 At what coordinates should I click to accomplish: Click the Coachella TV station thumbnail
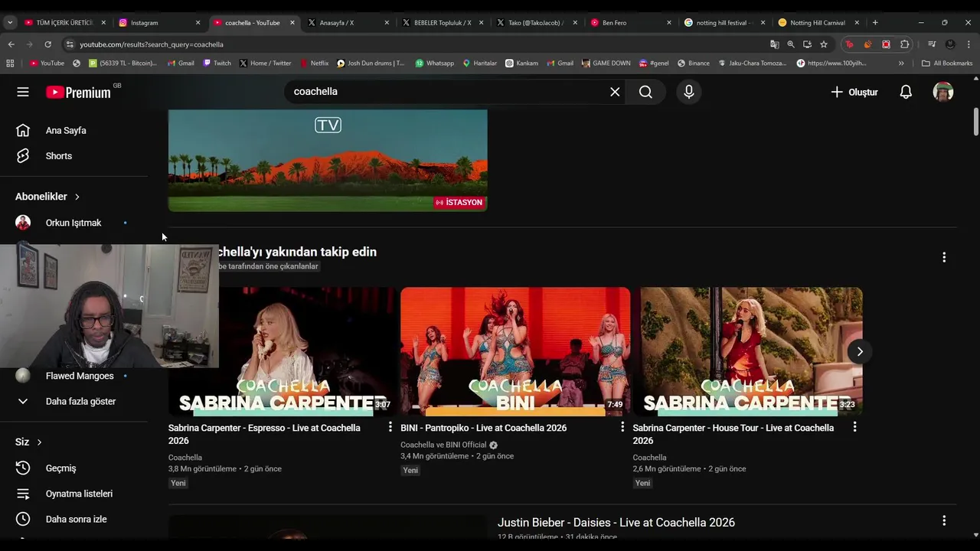[x=328, y=161]
